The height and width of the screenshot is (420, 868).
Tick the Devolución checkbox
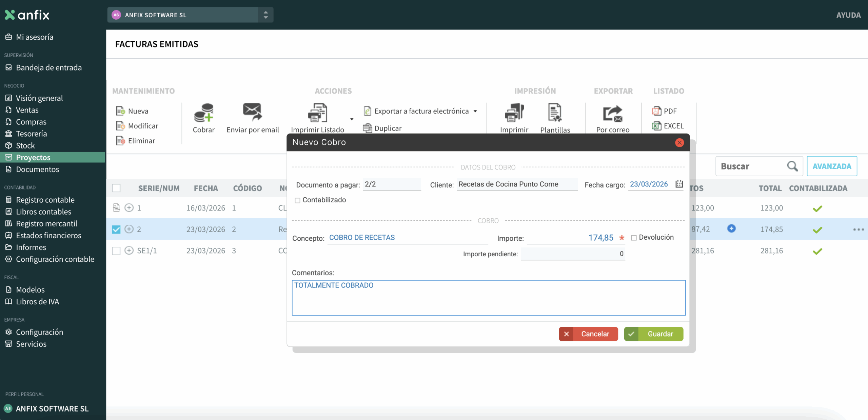click(x=633, y=238)
